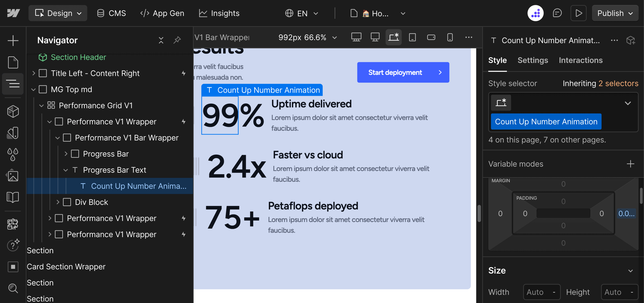The width and height of the screenshot is (644, 303).
Task: Click the create component cube icon
Action: (x=631, y=40)
